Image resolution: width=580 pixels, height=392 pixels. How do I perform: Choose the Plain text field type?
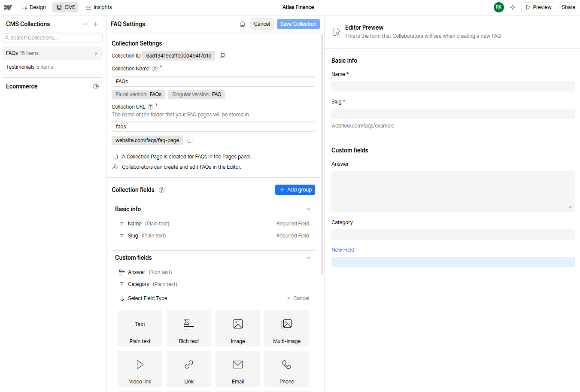point(140,328)
